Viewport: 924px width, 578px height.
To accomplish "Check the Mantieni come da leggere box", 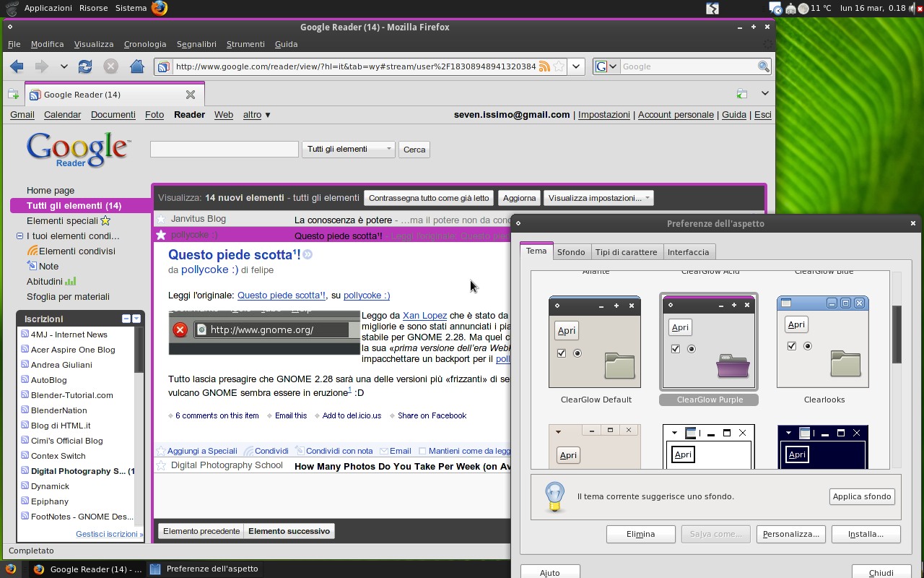I will point(422,451).
